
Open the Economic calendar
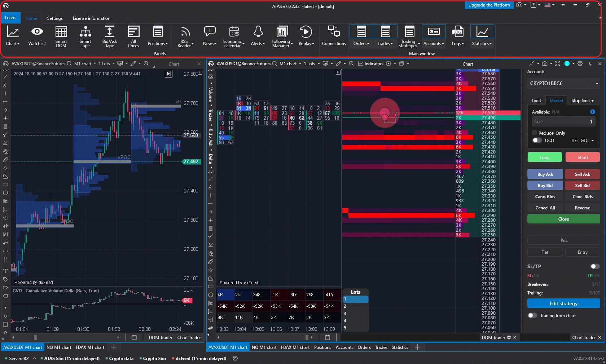click(234, 36)
